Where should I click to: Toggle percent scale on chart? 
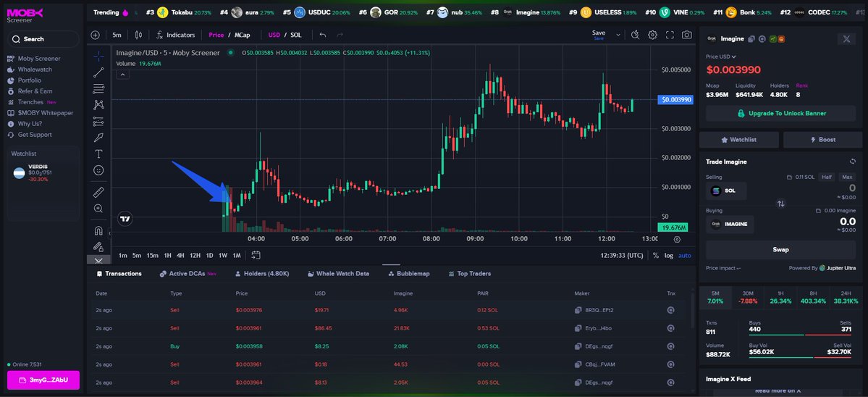pyautogui.click(x=656, y=255)
